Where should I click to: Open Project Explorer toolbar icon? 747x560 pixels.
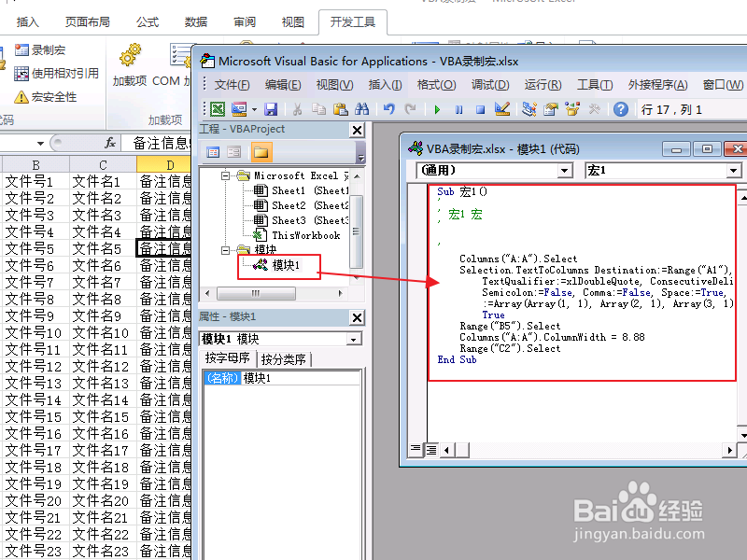tap(529, 109)
